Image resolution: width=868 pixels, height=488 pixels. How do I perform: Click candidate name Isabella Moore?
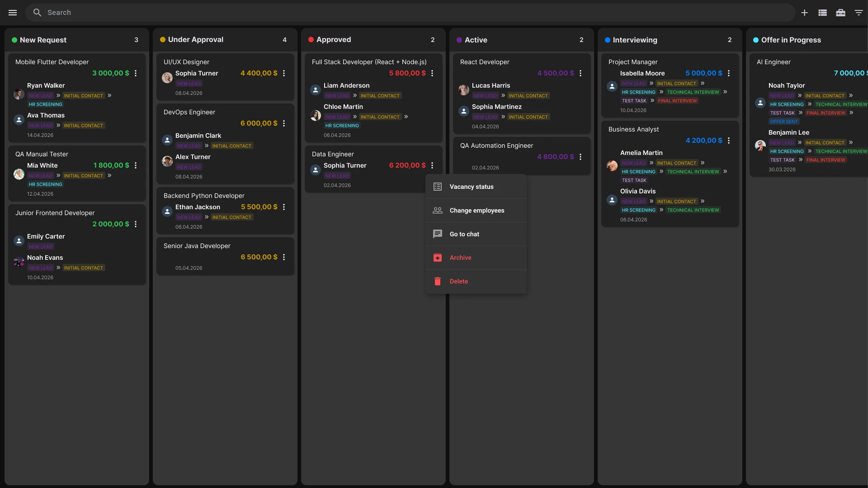tap(642, 73)
